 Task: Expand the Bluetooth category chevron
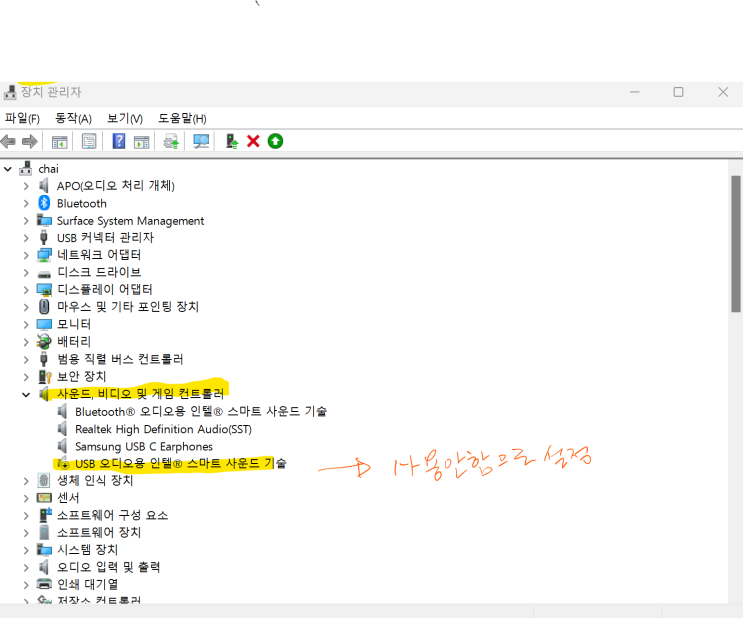(26, 203)
